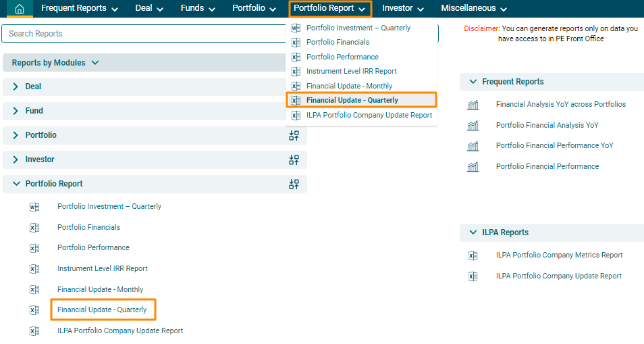Click Word icon beside Portfolio Investment – Quarterly in list
644x344 pixels.
coord(35,207)
